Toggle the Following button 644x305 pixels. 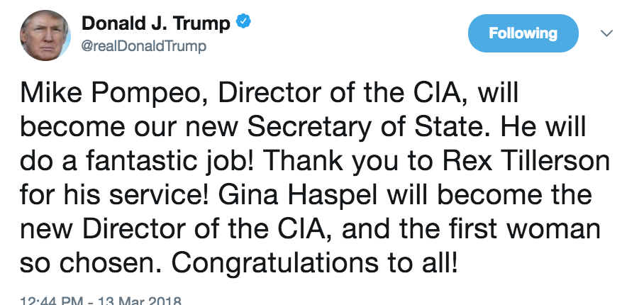point(523,33)
